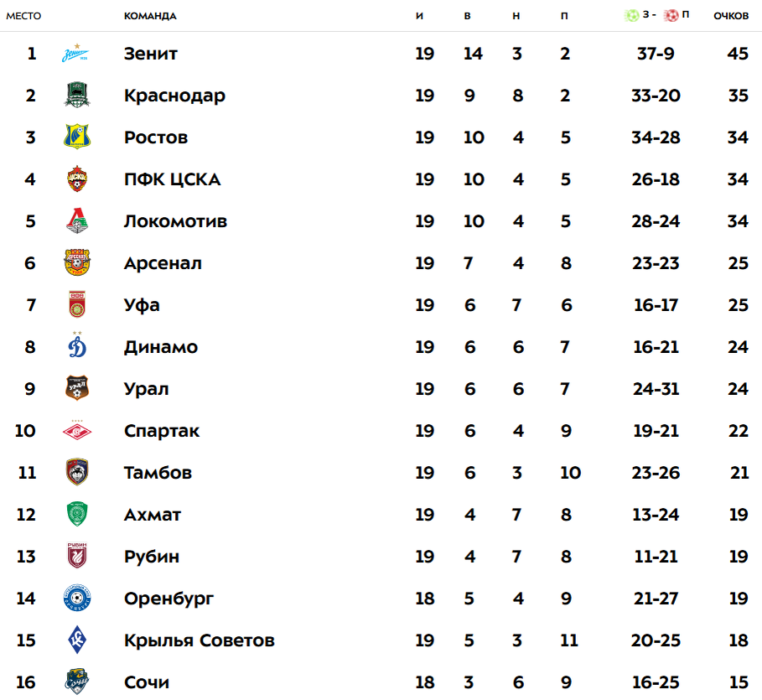The width and height of the screenshot is (762, 700).
Task: Sort table by ОЧКОВ column header
Action: pos(731,16)
